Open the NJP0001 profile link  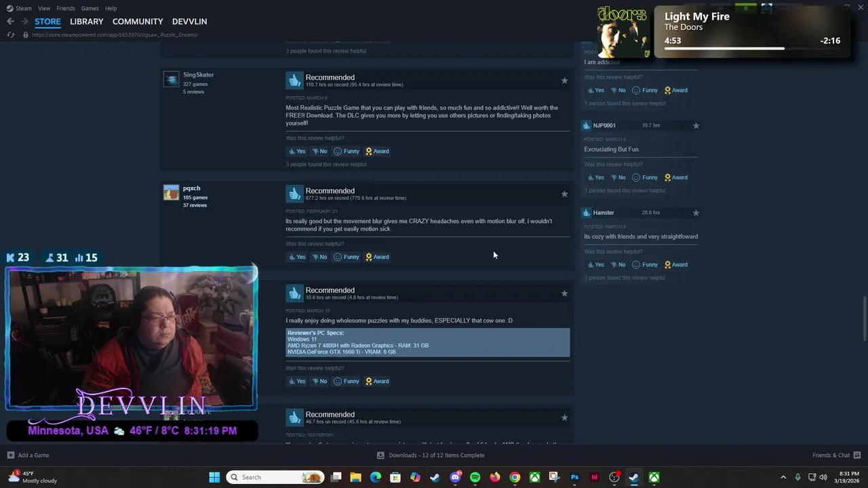[604, 125]
